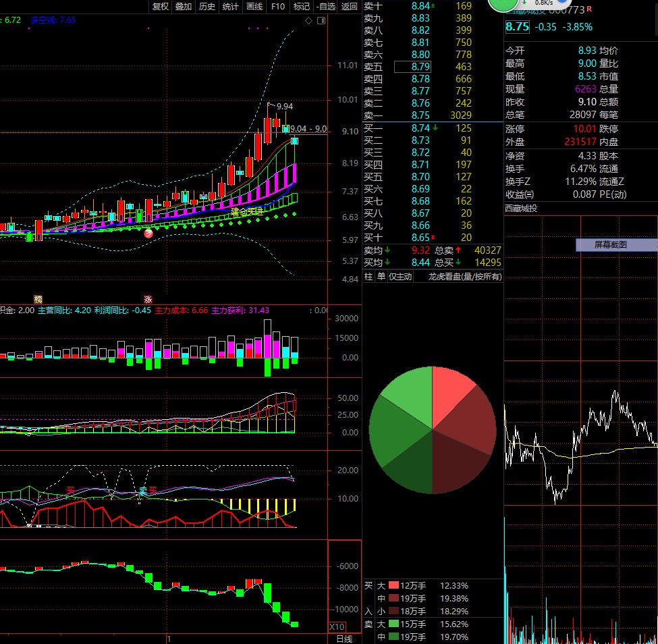The height and width of the screenshot is (644, 658).
Task: Click the 建仓买进 signal label on the chart
Action: (247, 211)
